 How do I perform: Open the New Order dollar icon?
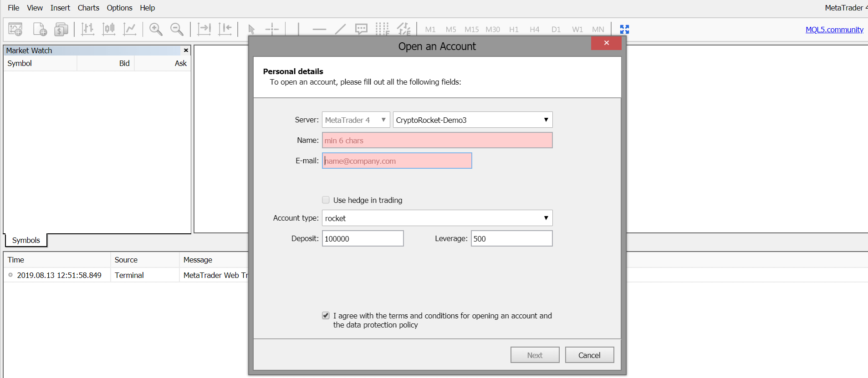coord(61,29)
